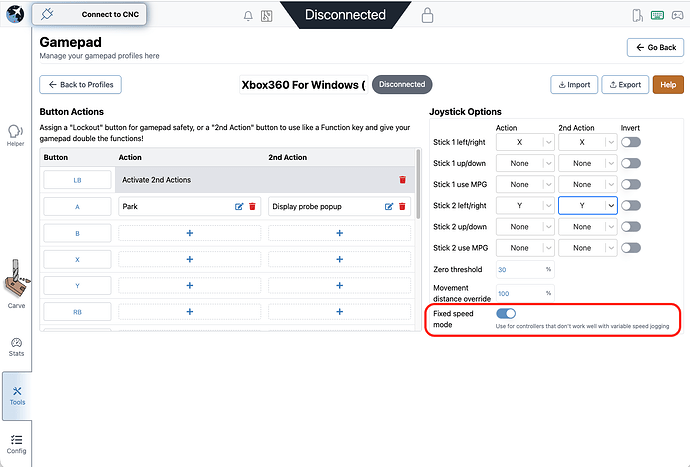
Task: Click the Zero threshold input field
Action: pyautogui.click(x=518, y=269)
